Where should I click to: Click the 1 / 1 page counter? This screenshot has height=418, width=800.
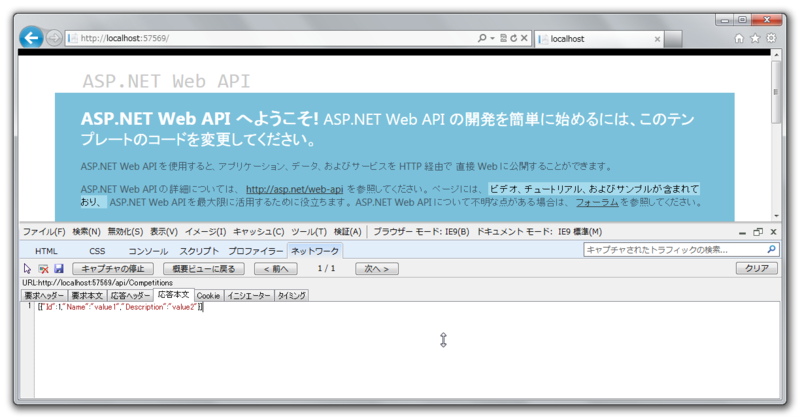326,268
